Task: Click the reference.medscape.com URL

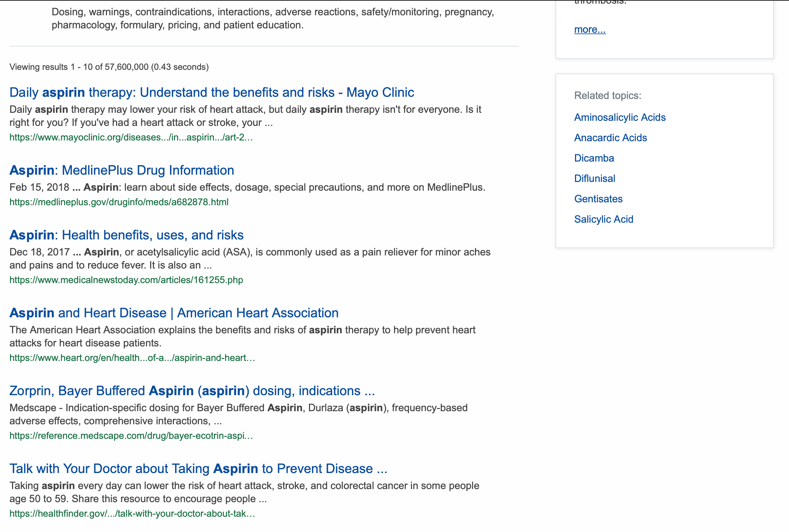Action: [131, 436]
